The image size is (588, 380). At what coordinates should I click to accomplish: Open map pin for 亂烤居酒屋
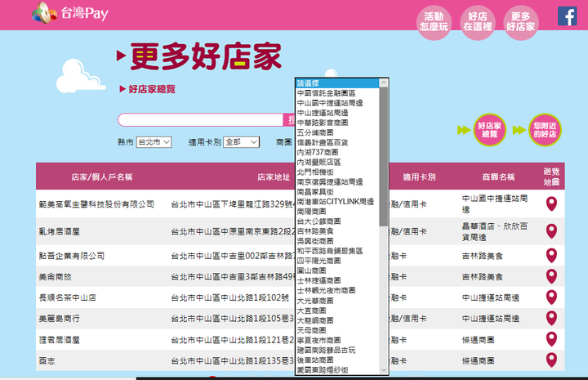coord(551,231)
